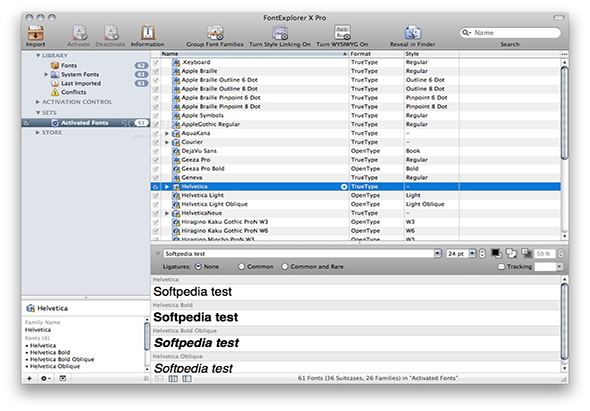This screenshot has height=411, width=590.
Task: Select Common and Rare ligatures radio
Action: pos(285,266)
